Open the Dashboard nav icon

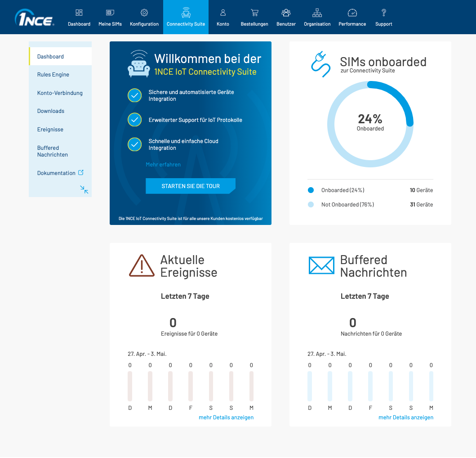(x=79, y=13)
